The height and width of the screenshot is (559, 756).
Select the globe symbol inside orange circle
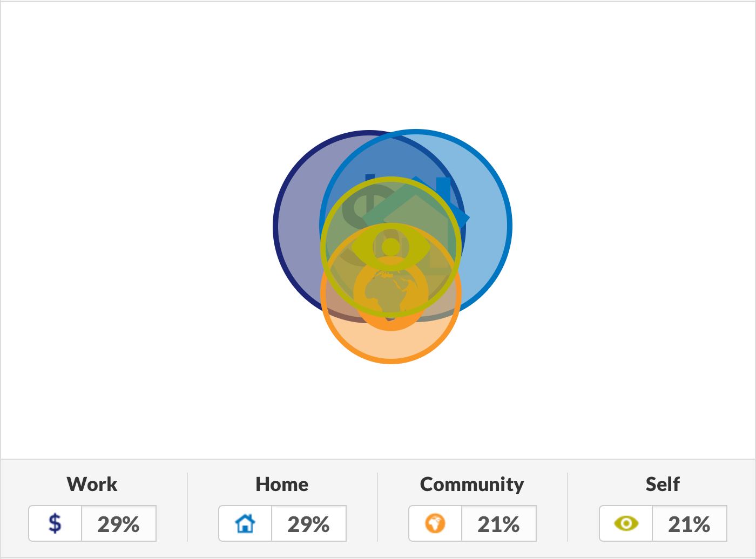391,294
